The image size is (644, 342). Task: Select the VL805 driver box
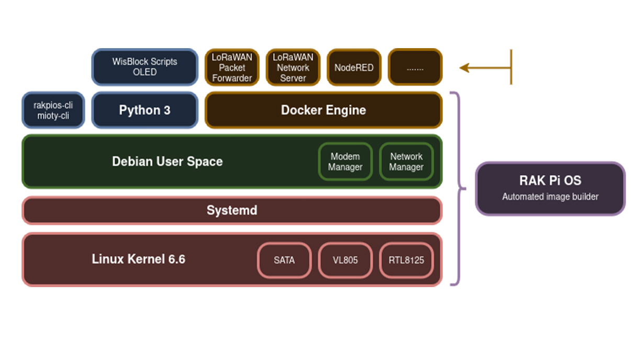point(346,260)
